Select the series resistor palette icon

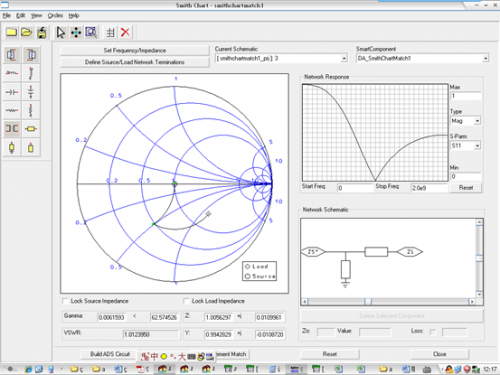coord(12,110)
